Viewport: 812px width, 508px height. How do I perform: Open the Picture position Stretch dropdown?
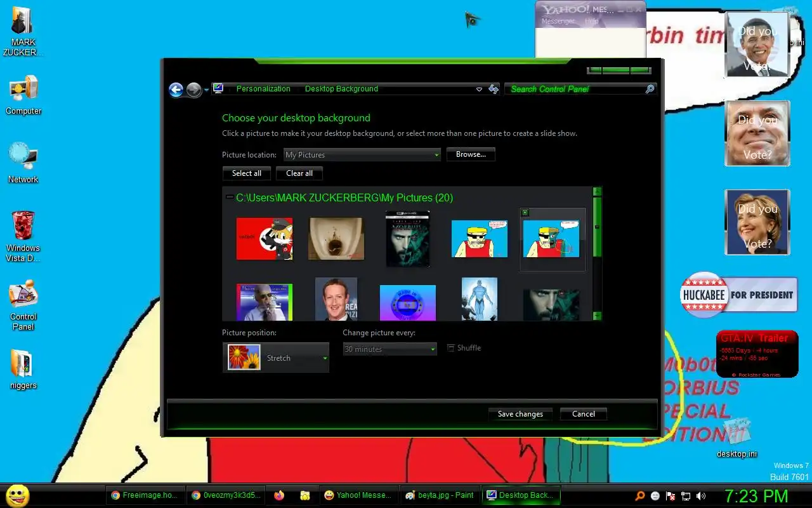click(x=276, y=358)
